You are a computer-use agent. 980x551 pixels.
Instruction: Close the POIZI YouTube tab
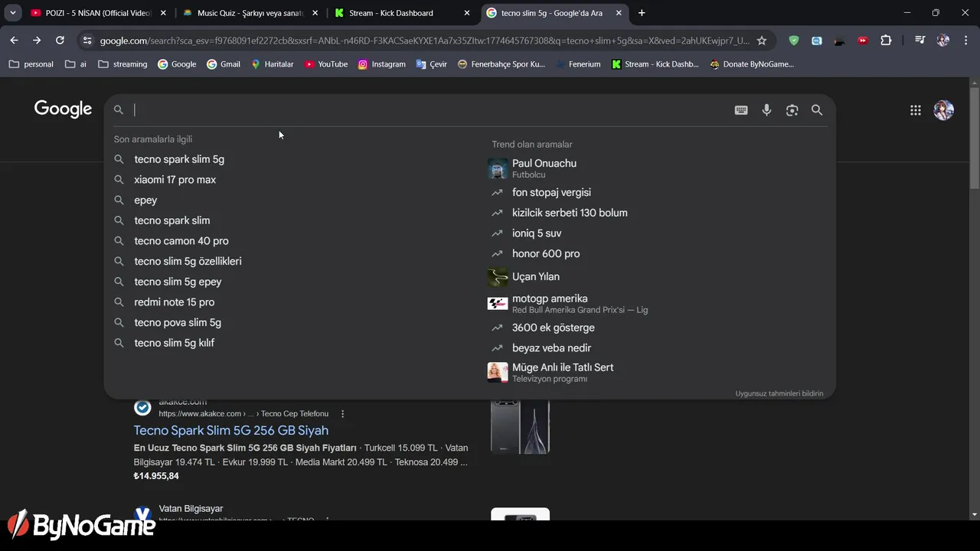coord(163,13)
